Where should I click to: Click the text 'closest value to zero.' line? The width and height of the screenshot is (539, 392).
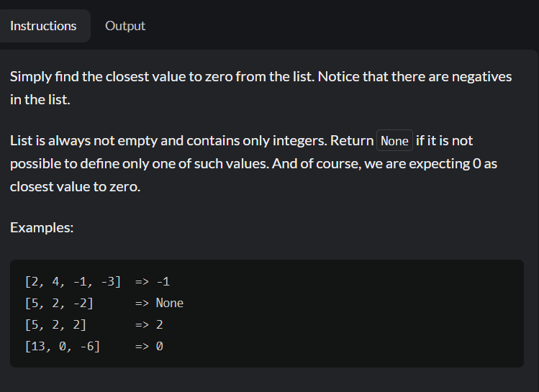coord(76,186)
